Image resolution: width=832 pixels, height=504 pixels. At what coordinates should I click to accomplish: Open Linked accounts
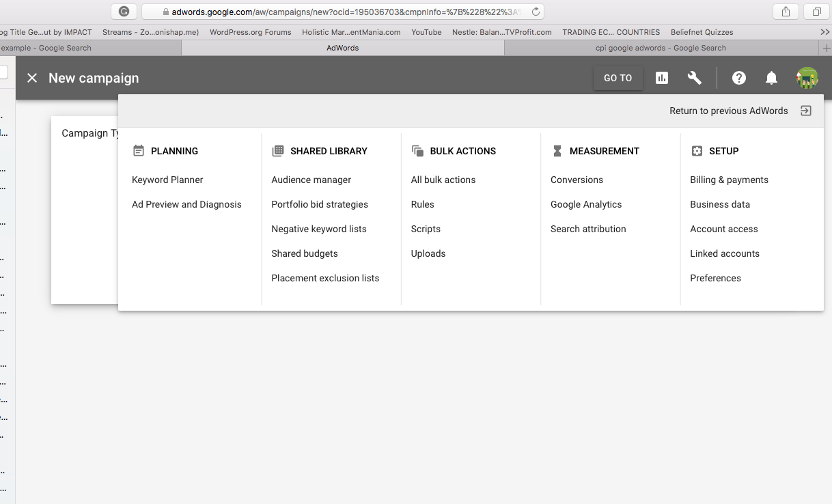click(725, 253)
